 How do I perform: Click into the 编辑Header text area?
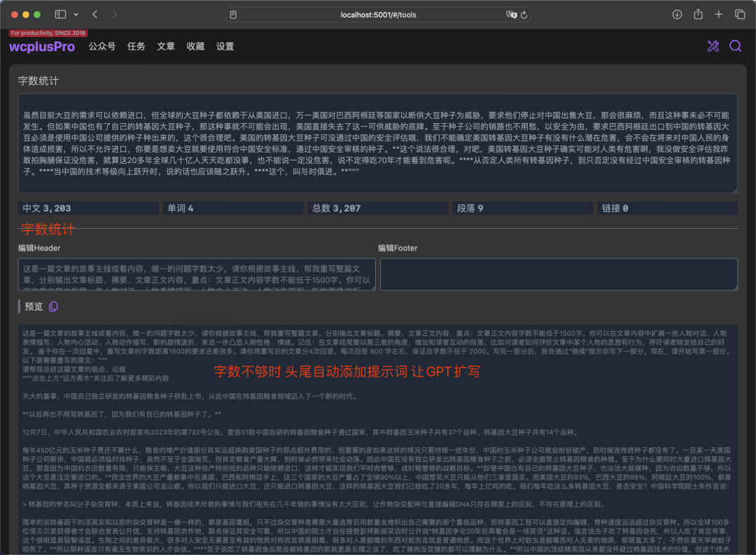click(197, 274)
